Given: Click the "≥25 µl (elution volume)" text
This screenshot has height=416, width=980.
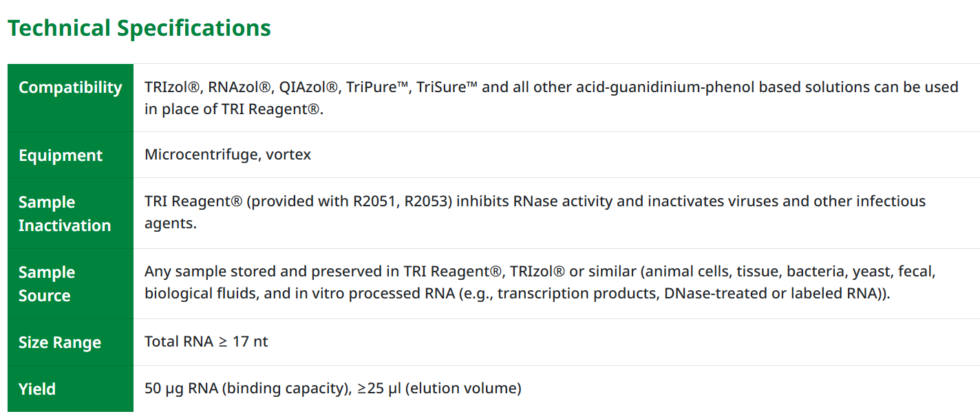Looking at the screenshot, I should [439, 388].
